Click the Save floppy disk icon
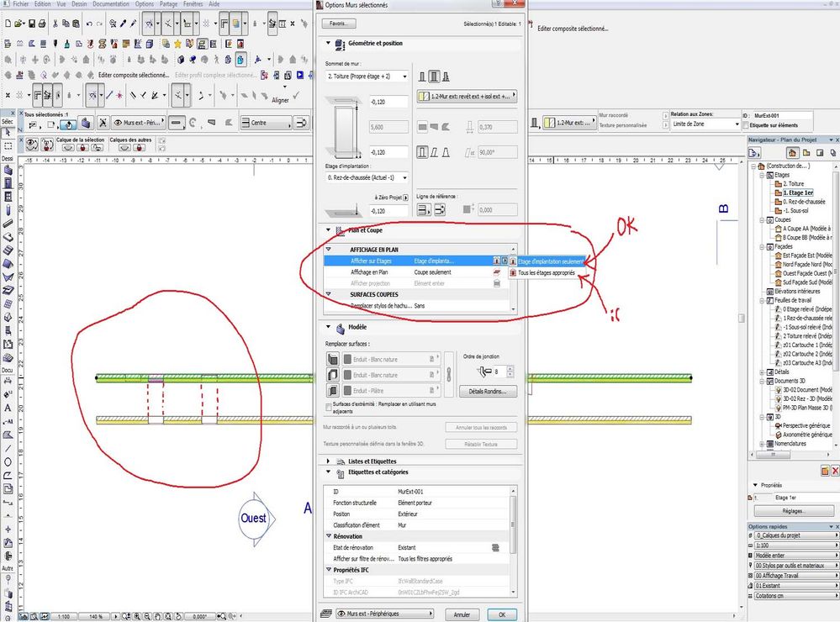Image resolution: width=840 pixels, height=622 pixels. click(x=32, y=24)
